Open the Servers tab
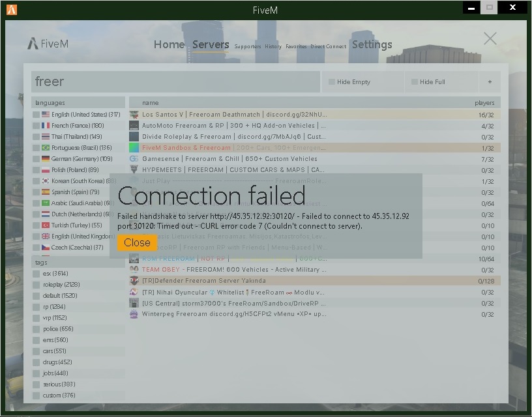Screen dimensions: 532x417 point(211,44)
